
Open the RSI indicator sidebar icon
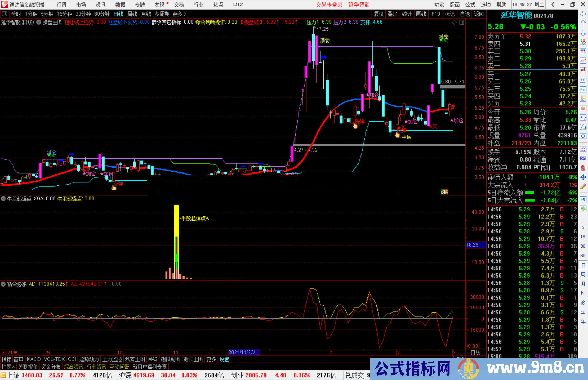point(583,158)
